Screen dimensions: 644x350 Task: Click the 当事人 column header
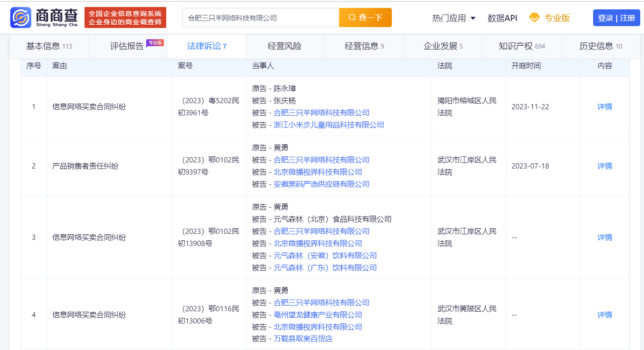pyautogui.click(x=263, y=66)
